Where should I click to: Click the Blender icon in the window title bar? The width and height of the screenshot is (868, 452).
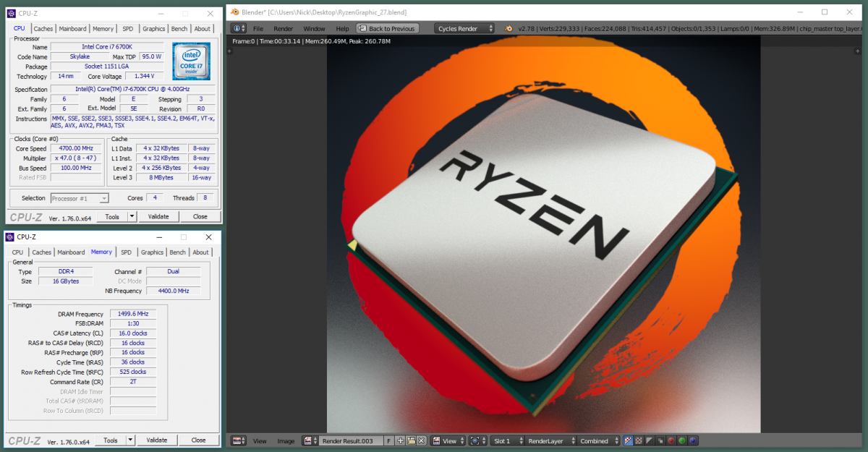pyautogui.click(x=234, y=12)
